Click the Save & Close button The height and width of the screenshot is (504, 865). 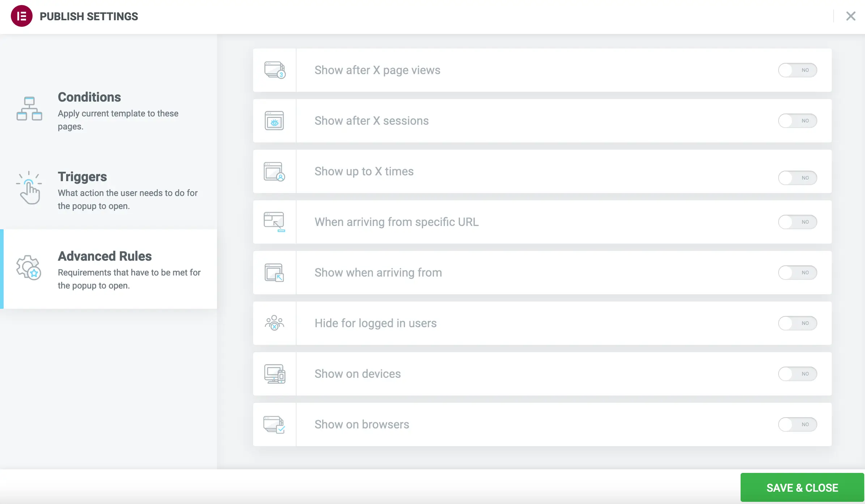(x=802, y=487)
